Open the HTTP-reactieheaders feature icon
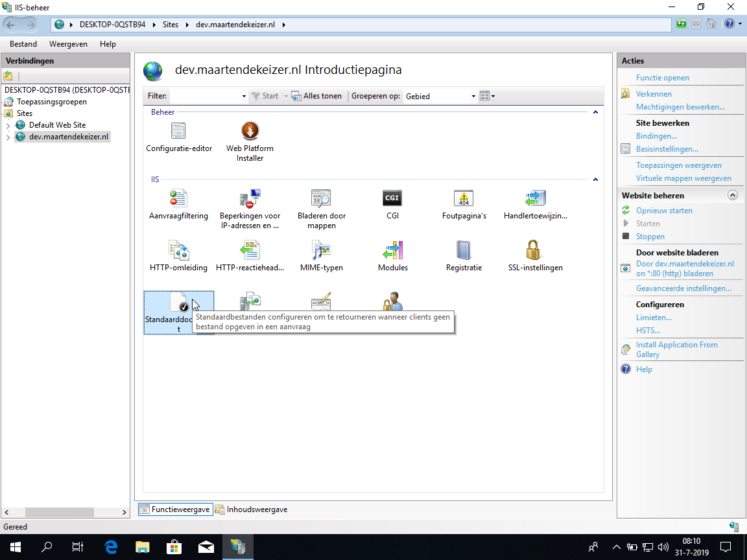This screenshot has width=747, height=560. point(250,250)
